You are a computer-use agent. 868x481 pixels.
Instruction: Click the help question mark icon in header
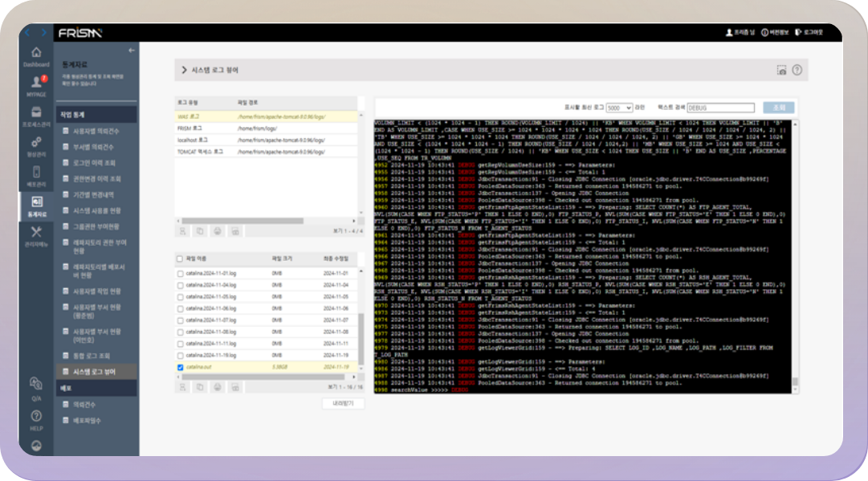797,71
